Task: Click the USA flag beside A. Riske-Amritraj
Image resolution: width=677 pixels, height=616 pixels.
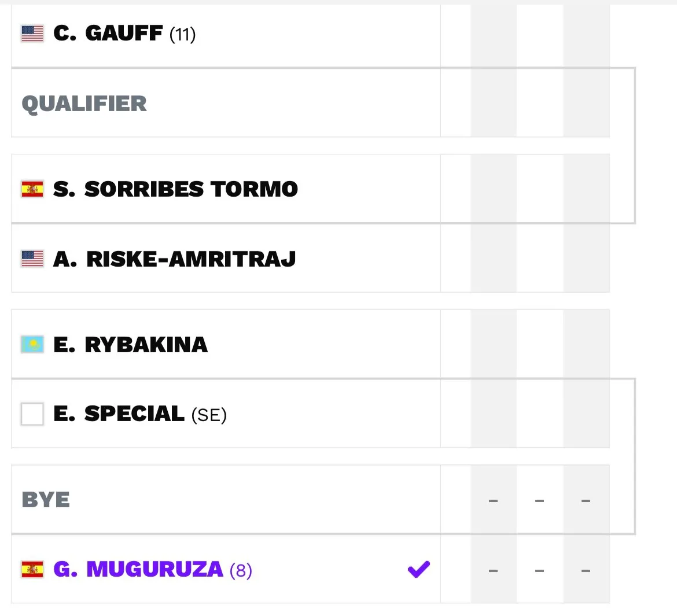Action: (x=32, y=259)
